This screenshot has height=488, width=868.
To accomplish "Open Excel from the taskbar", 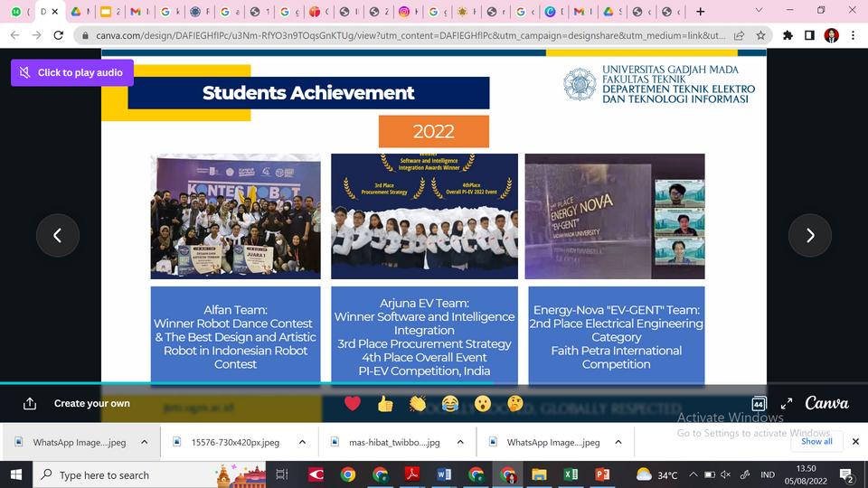I will [x=571, y=474].
